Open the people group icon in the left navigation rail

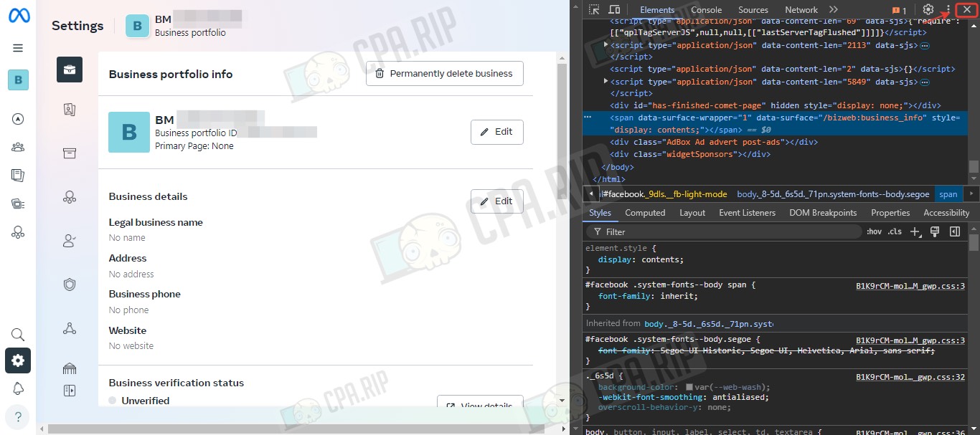18,147
